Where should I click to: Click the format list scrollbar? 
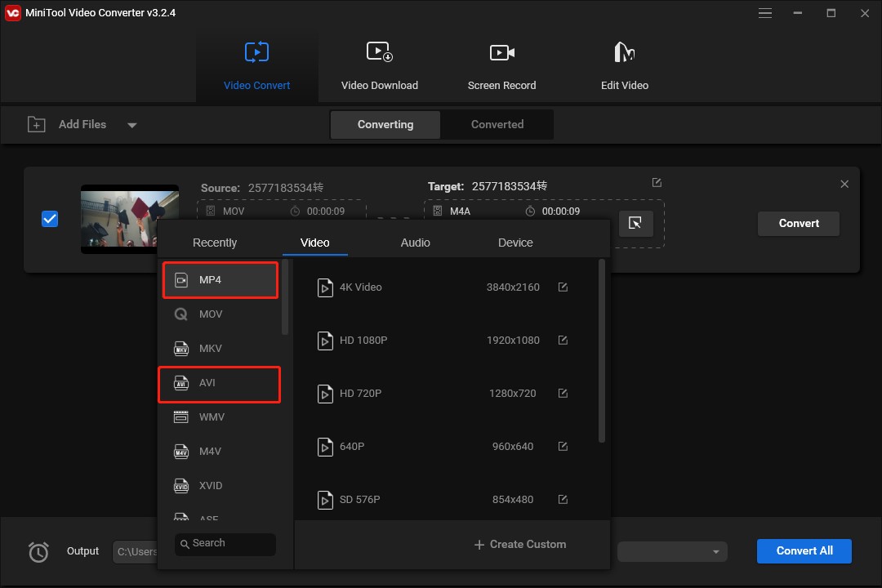[285, 297]
